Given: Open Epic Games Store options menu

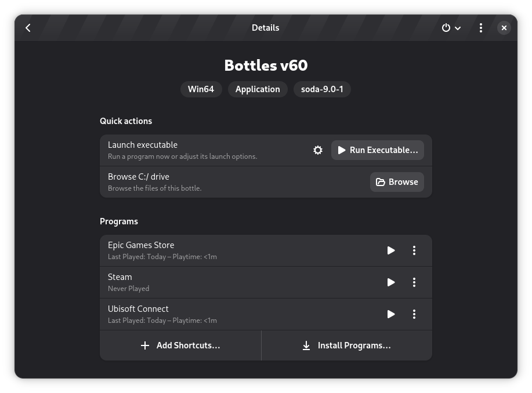Looking at the screenshot, I should [414, 250].
